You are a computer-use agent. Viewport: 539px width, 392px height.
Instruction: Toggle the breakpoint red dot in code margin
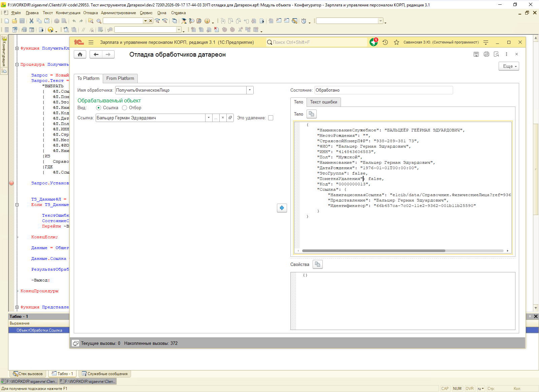(x=11, y=183)
